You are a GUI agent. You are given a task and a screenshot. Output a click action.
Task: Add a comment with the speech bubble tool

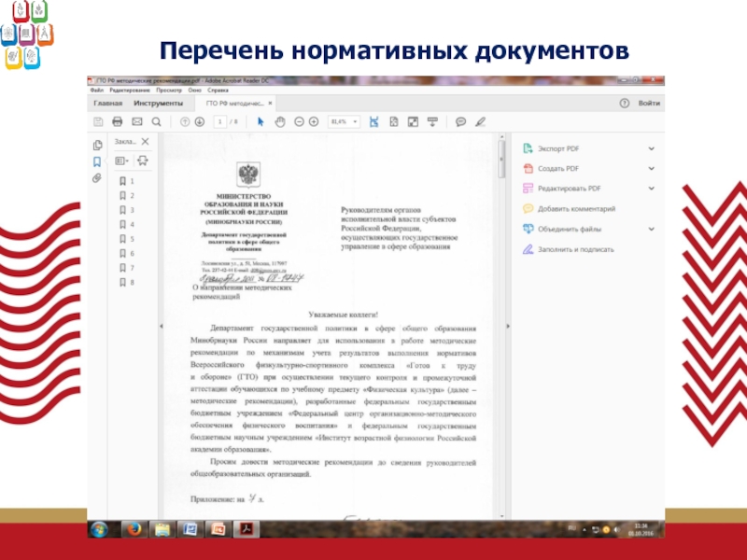tap(460, 121)
